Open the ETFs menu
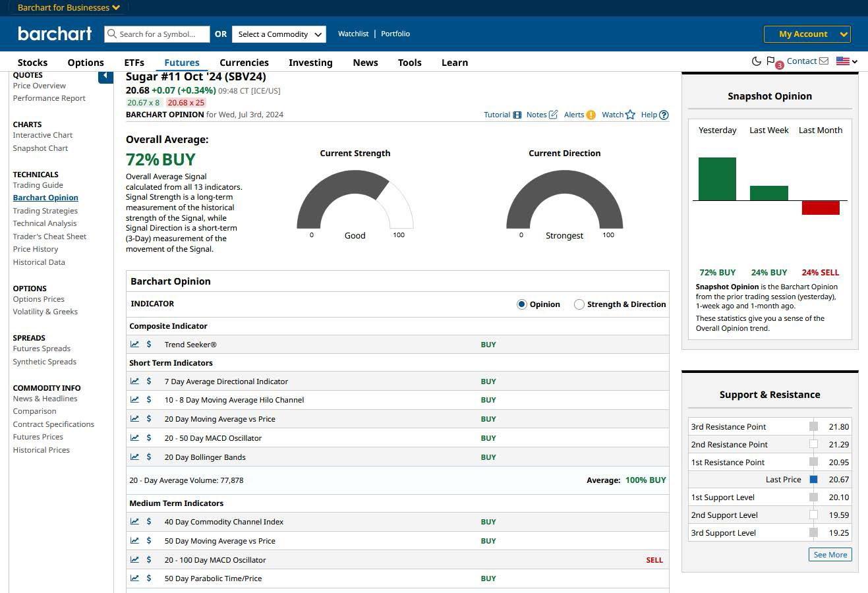 (134, 63)
